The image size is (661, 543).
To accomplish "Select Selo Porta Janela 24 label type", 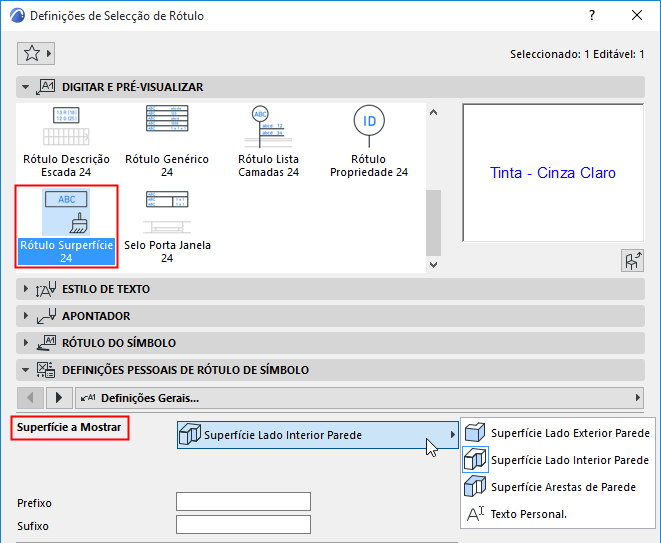I will tap(167, 227).
